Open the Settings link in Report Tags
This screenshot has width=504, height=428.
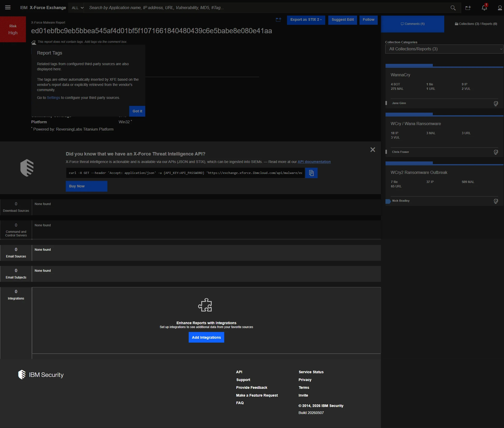[53, 98]
